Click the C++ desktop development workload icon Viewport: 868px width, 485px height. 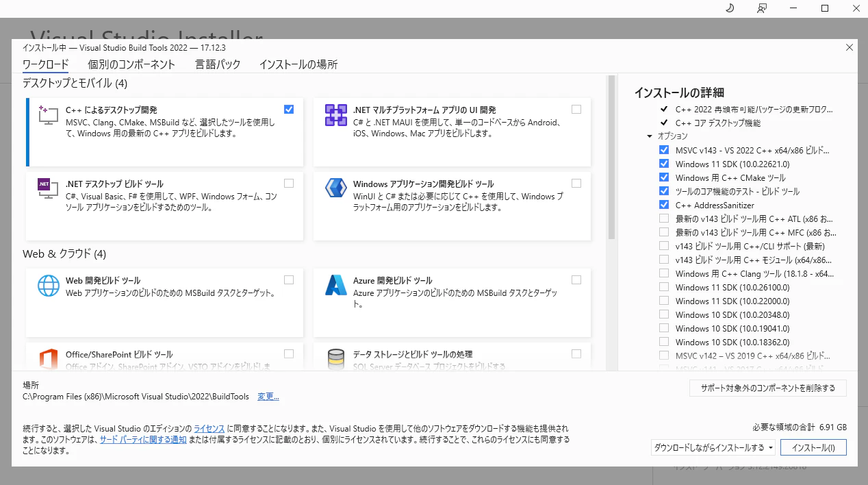click(48, 115)
